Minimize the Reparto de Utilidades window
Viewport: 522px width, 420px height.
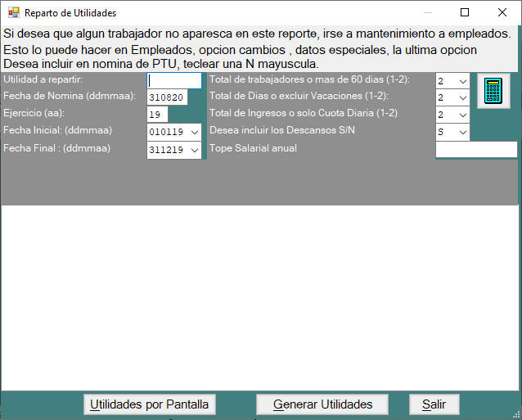(x=426, y=13)
